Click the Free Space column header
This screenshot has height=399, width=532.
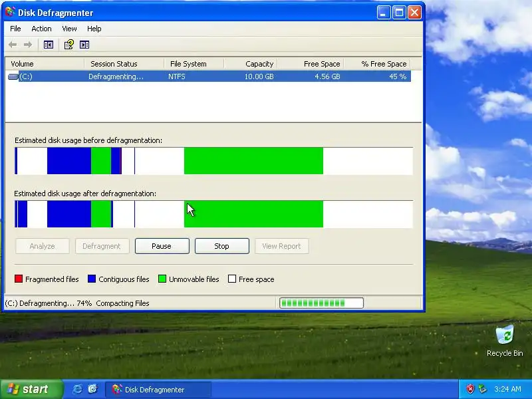pos(311,64)
